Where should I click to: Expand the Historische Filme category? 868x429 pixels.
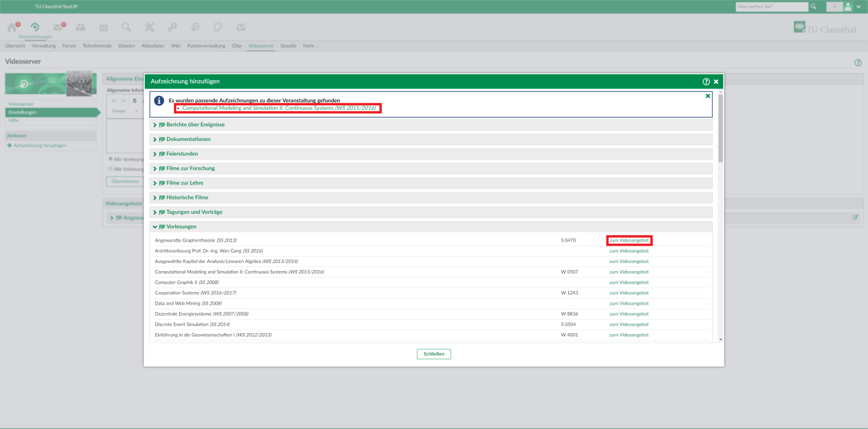coord(187,197)
